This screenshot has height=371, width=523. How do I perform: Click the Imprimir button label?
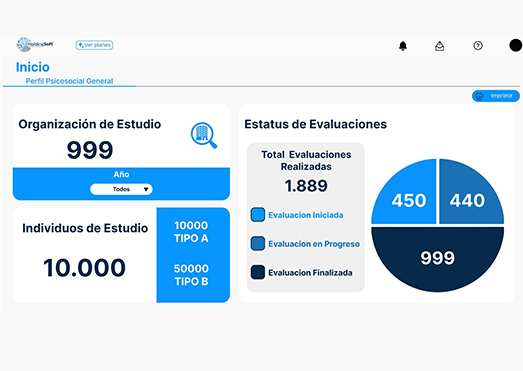(501, 96)
